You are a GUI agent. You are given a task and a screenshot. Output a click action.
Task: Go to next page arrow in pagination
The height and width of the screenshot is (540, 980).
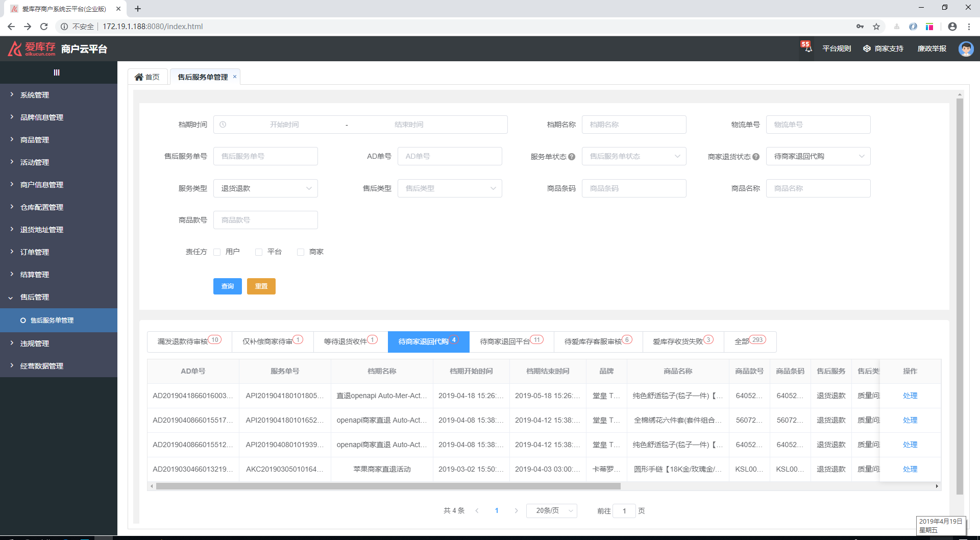(x=517, y=510)
